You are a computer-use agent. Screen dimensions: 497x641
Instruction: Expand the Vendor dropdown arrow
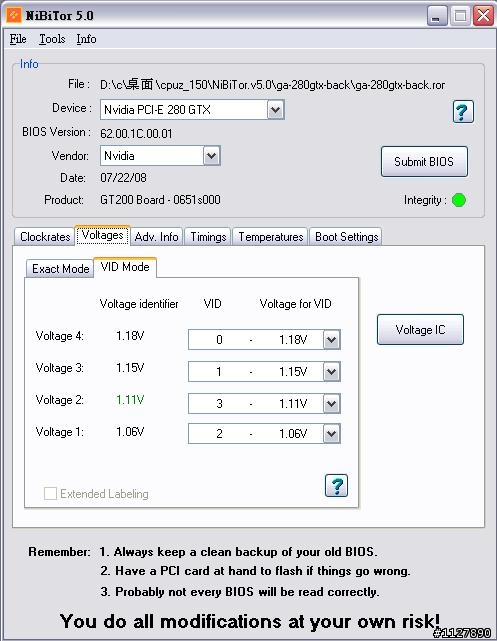pyautogui.click(x=212, y=156)
